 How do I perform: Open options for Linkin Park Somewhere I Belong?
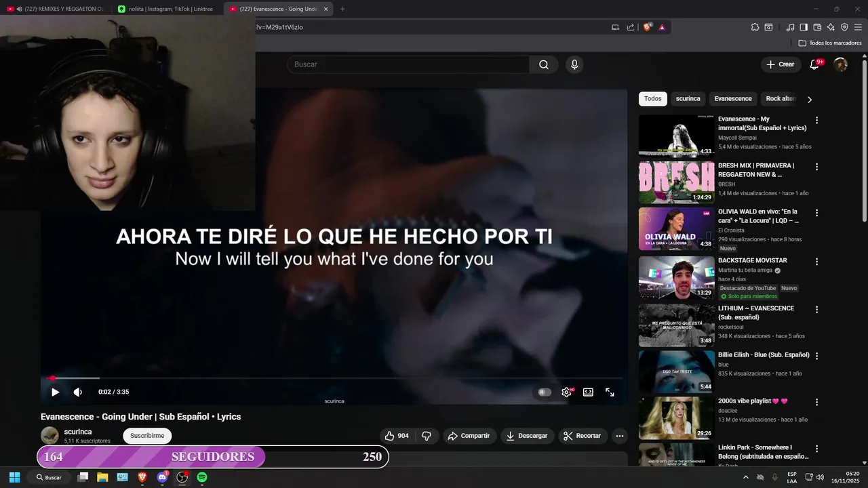pos(816,449)
